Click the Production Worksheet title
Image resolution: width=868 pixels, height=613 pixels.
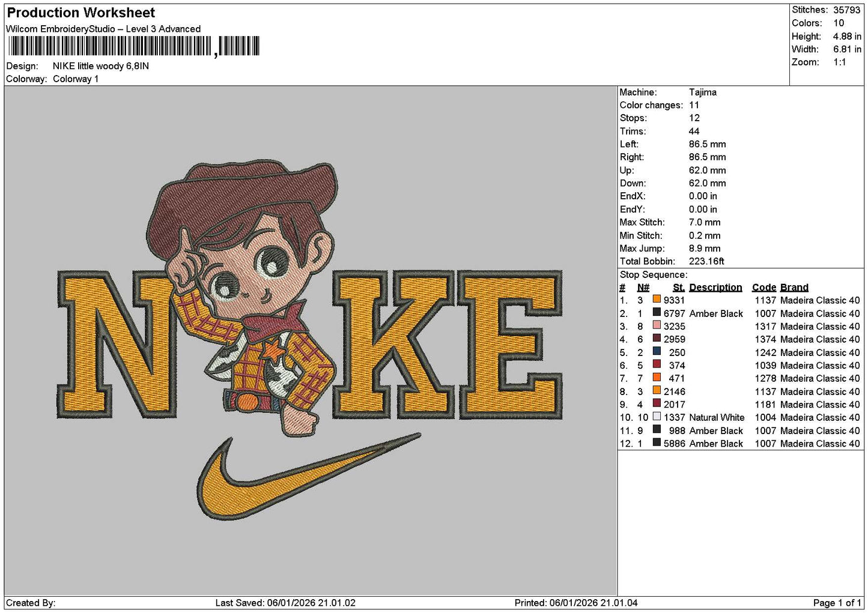(81, 13)
